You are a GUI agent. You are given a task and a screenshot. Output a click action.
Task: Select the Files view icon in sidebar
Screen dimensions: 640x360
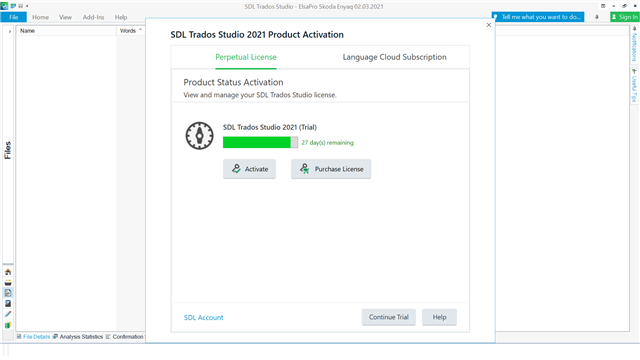pyautogui.click(x=8, y=293)
